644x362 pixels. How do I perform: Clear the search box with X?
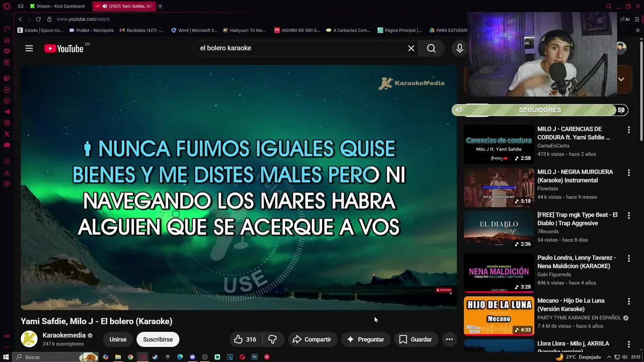coord(411,48)
